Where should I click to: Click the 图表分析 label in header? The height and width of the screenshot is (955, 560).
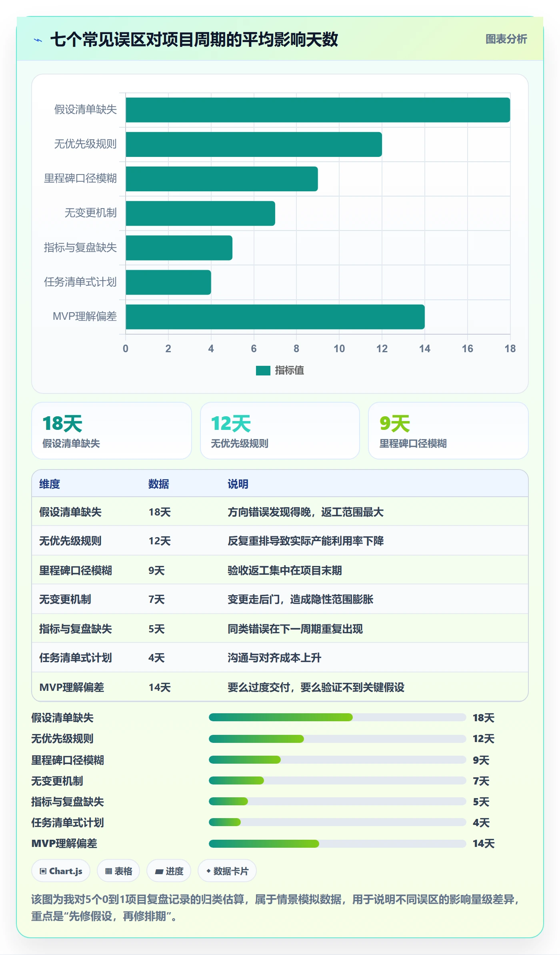point(506,39)
